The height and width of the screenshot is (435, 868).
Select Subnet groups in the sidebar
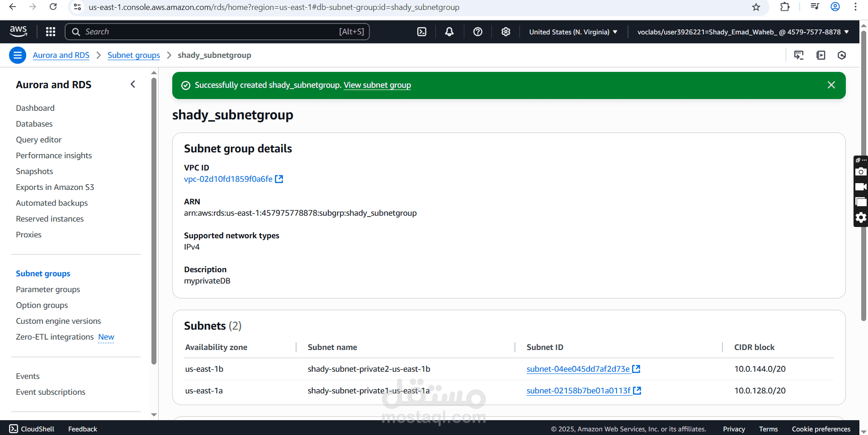[x=43, y=274]
